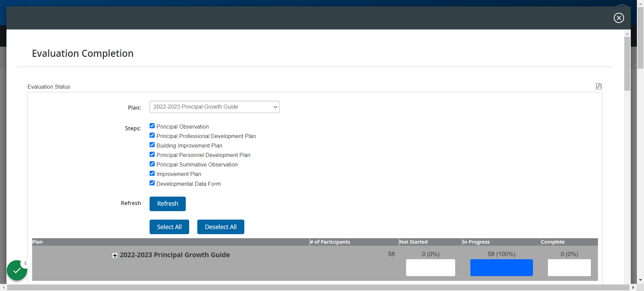This screenshot has width=644, height=291.
Task: Click the In Progress blue bar
Action: [502, 268]
